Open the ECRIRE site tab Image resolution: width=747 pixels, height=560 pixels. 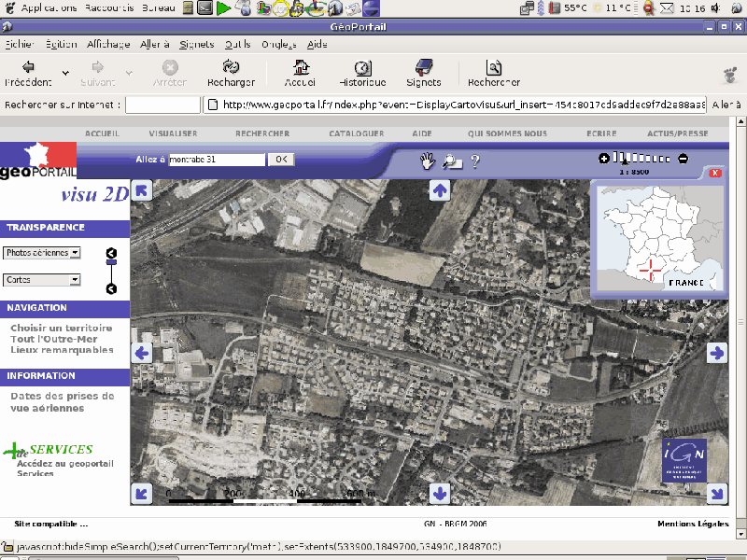601,133
